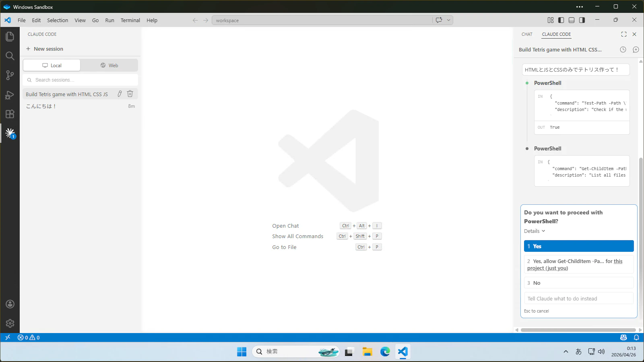
Task: Open the Extensions view
Action: [x=10, y=114]
